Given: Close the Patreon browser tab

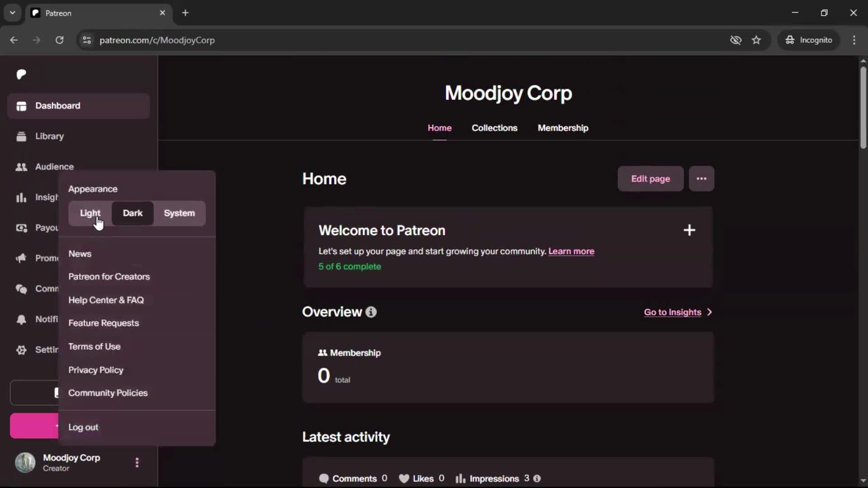Looking at the screenshot, I should click(x=162, y=13).
